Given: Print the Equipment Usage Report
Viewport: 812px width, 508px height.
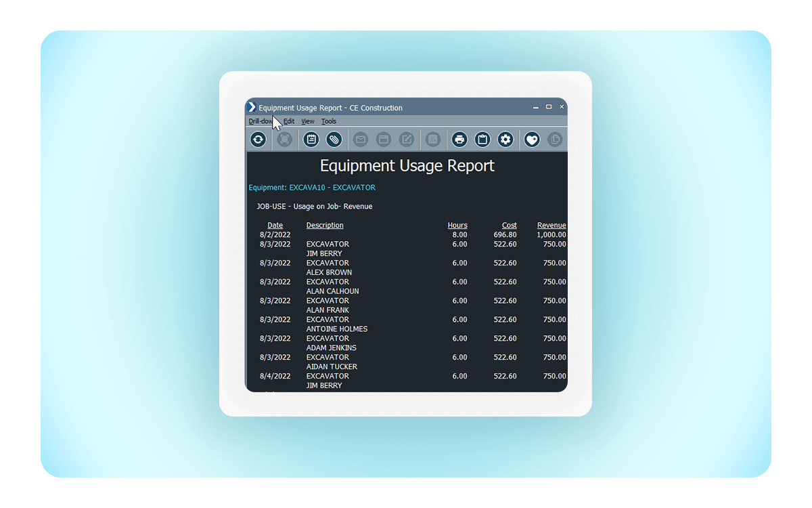Looking at the screenshot, I should tap(460, 140).
